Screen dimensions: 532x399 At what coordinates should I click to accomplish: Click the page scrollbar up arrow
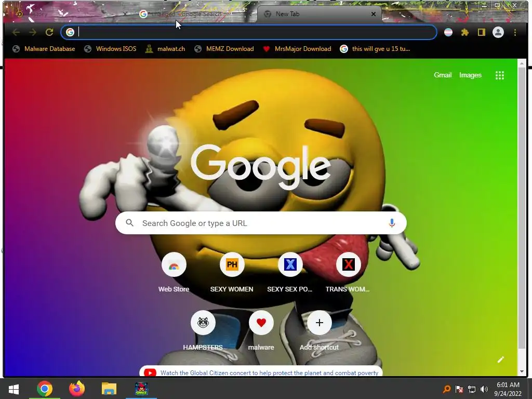coord(522,63)
